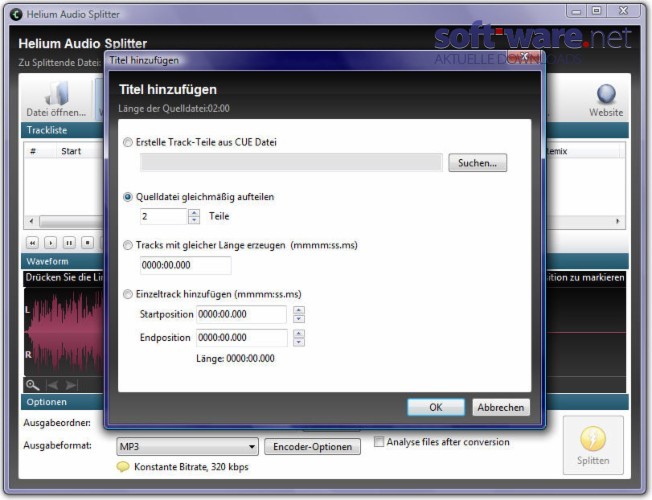Screen dimensions: 652x500
Task: Enable Analyse files after conversion checkbox
Action: (x=379, y=441)
